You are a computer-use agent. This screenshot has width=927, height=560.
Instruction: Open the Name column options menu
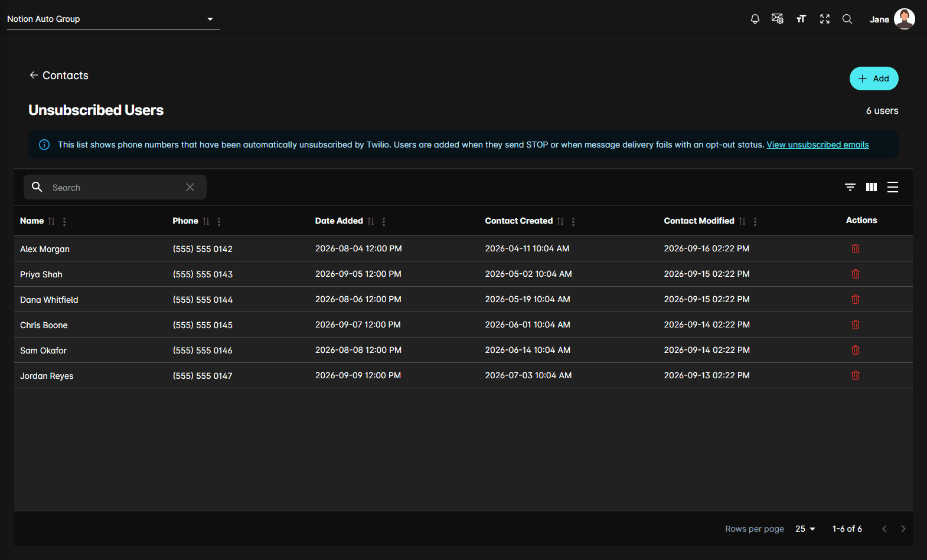point(64,222)
